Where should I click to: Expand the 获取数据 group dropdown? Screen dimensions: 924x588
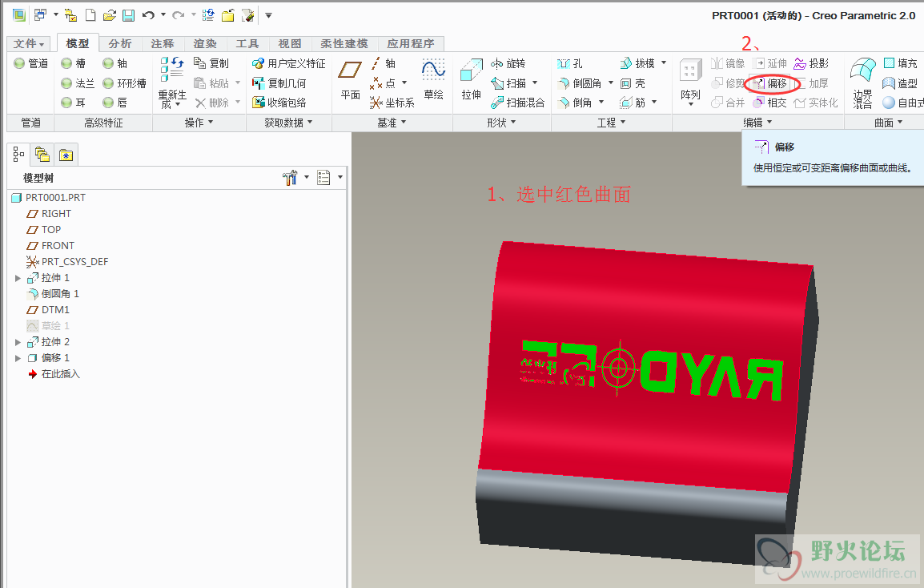click(x=289, y=123)
